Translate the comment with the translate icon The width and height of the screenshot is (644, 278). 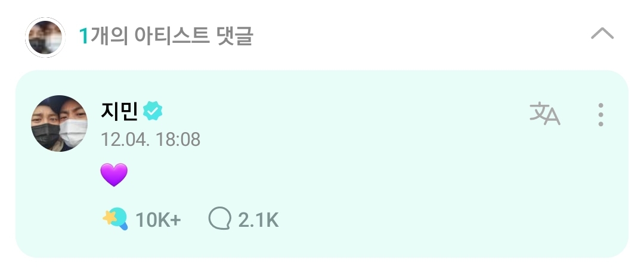[x=544, y=114]
